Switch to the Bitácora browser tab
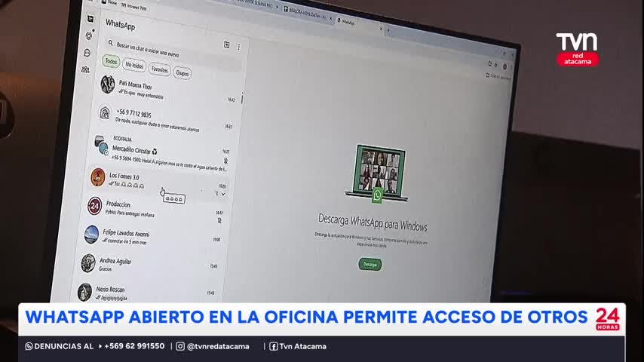This screenshot has height=362, width=644. (306, 13)
